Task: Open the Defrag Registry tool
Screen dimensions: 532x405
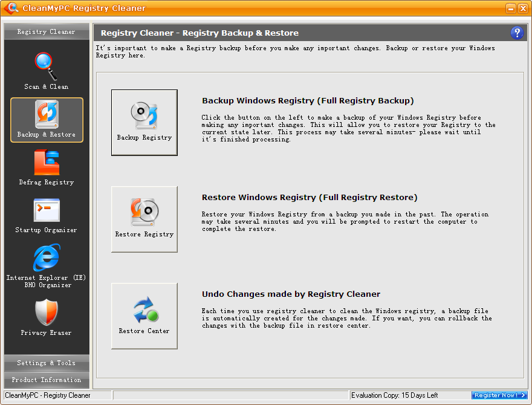Action: click(x=47, y=167)
